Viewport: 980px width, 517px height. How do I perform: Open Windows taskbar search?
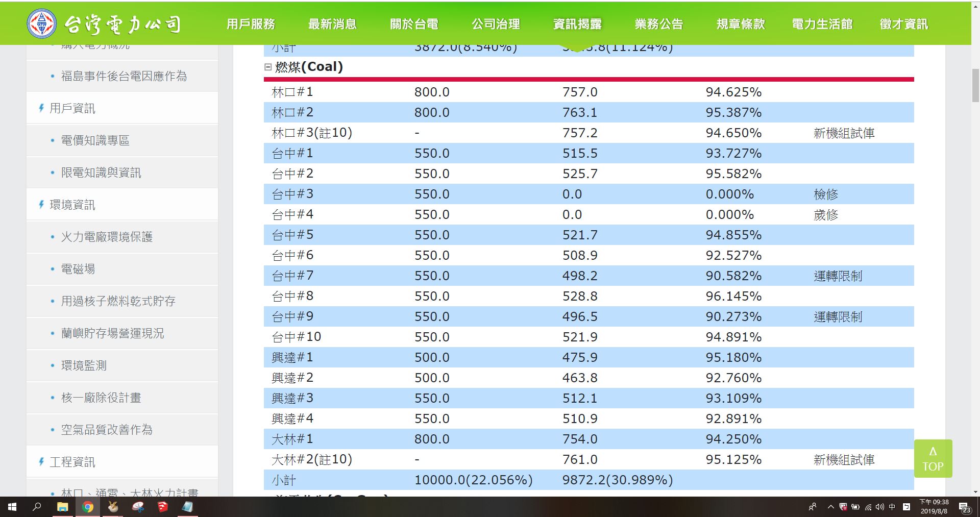[37, 507]
